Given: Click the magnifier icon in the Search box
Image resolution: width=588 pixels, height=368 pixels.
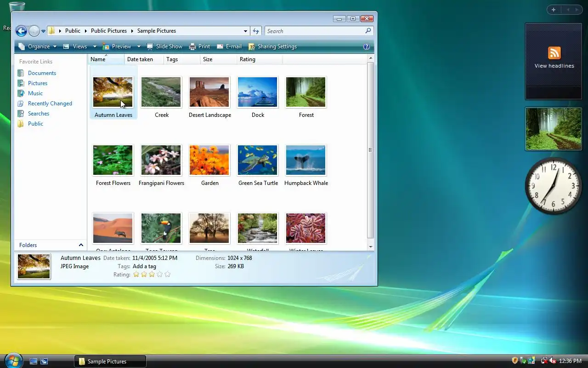Looking at the screenshot, I should [x=368, y=31].
